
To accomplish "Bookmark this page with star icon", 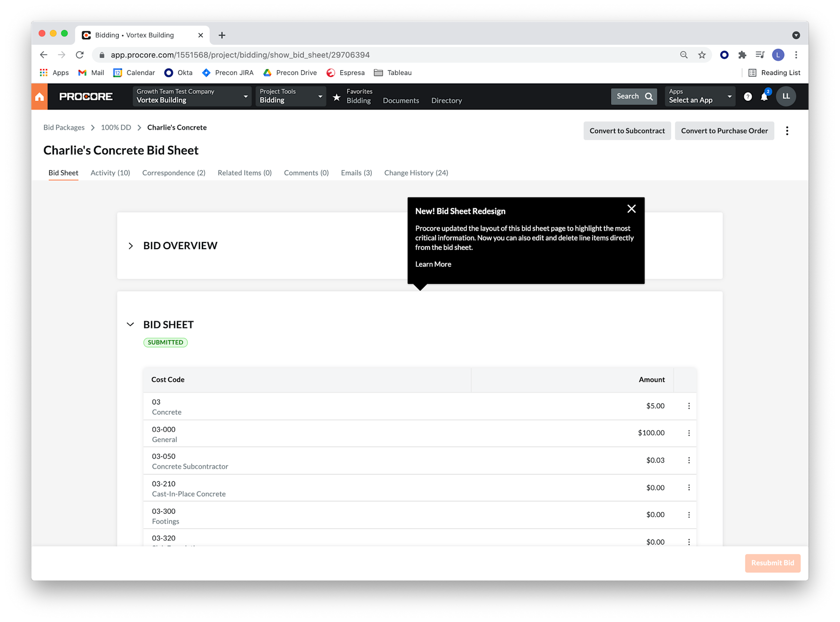I will tap(702, 55).
